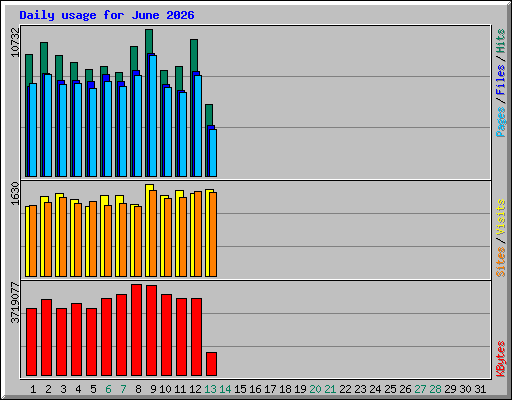The image size is (512, 400).
Task: Click the day 14 label on axis
Action: coord(225,389)
